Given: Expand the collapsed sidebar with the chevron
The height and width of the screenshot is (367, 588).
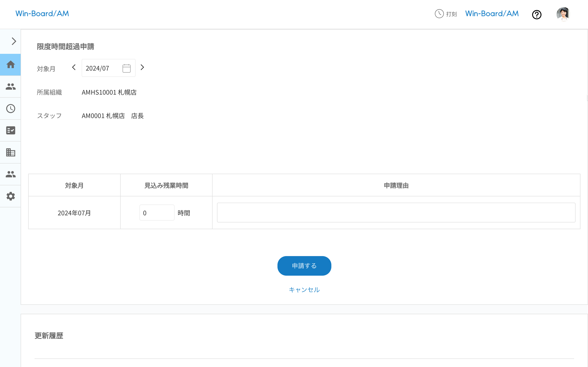Looking at the screenshot, I should click(x=13, y=41).
